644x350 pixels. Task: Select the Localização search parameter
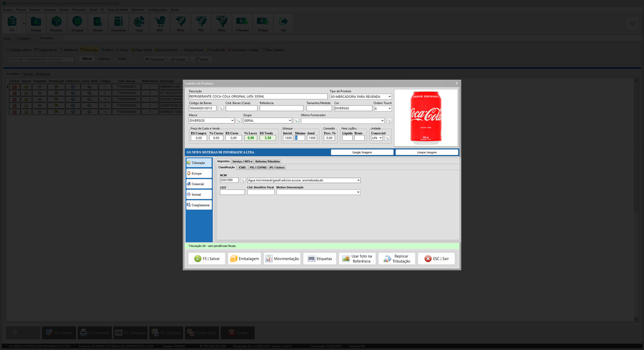pos(216,50)
